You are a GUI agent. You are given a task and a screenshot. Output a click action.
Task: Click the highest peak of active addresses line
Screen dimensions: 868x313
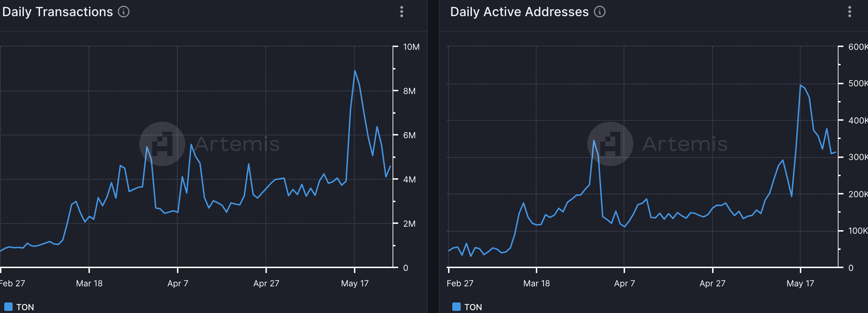coord(801,85)
